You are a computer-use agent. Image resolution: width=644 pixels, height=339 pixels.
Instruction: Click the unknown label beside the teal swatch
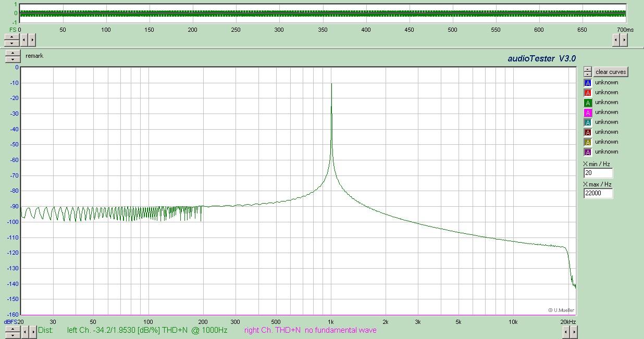[x=606, y=122]
